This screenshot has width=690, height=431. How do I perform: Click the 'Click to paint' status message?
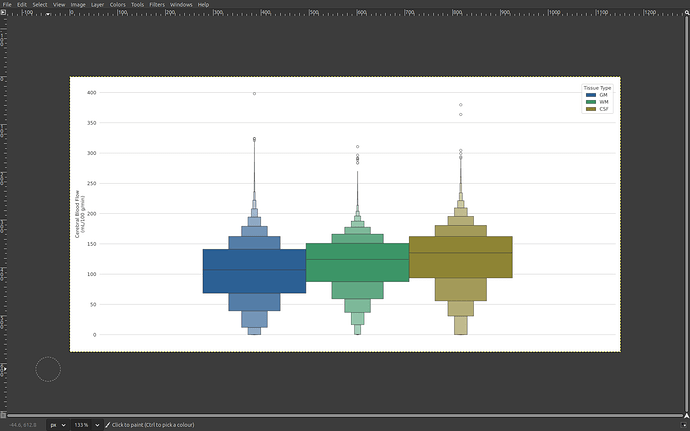click(153, 425)
